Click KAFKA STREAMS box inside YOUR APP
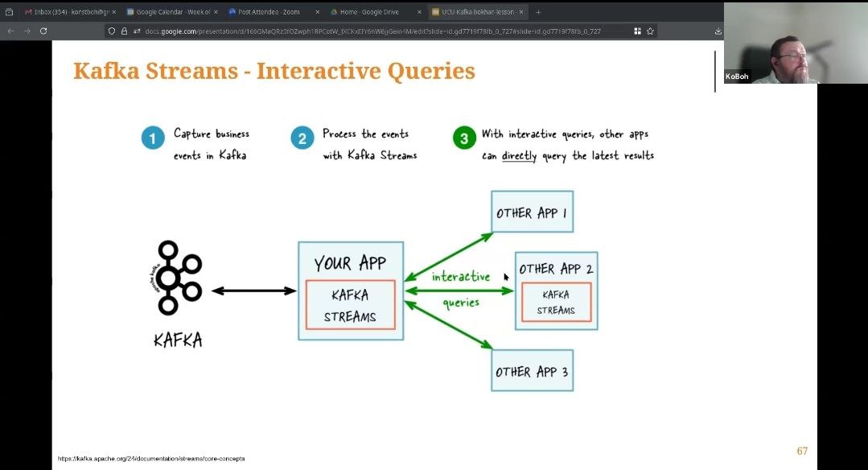The image size is (868, 470). coord(351,305)
